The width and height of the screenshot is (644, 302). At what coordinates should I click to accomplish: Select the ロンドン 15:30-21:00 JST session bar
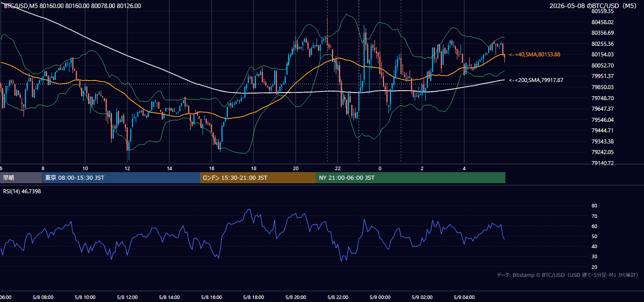coord(258,178)
